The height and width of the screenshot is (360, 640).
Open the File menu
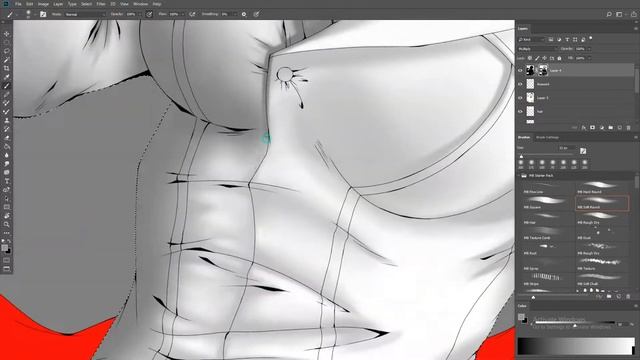click(18, 4)
